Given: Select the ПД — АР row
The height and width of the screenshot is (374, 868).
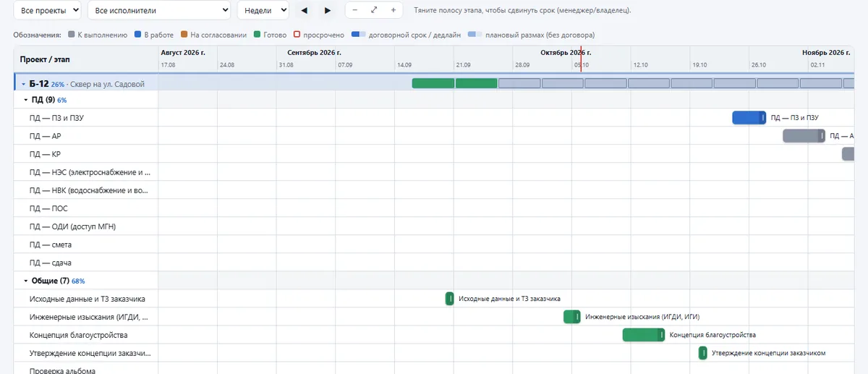Looking at the screenshot, I should (x=85, y=136).
